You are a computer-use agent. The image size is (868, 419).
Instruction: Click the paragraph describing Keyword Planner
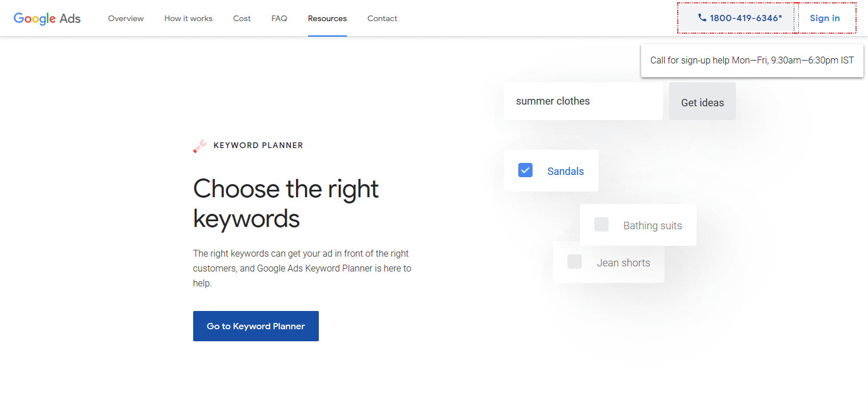coord(302,268)
